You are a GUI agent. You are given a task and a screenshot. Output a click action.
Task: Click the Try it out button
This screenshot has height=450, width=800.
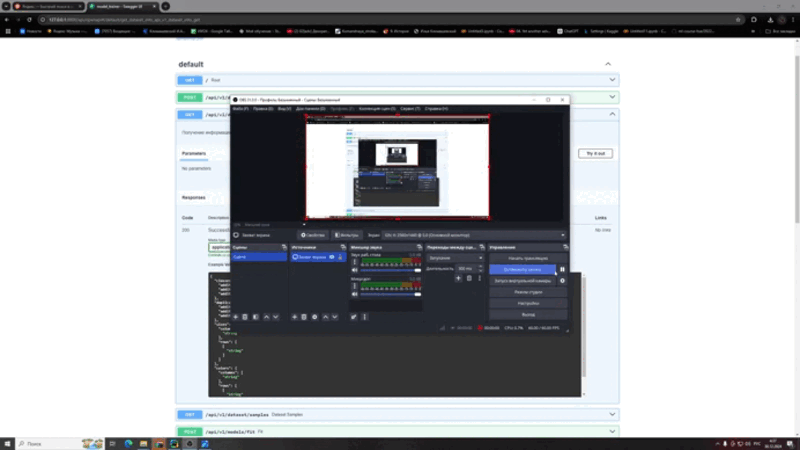click(x=594, y=153)
